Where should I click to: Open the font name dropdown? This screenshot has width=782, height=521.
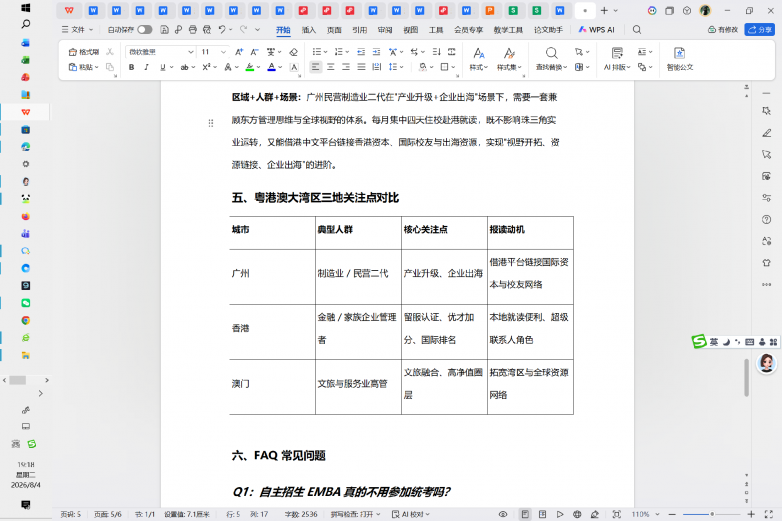point(190,52)
